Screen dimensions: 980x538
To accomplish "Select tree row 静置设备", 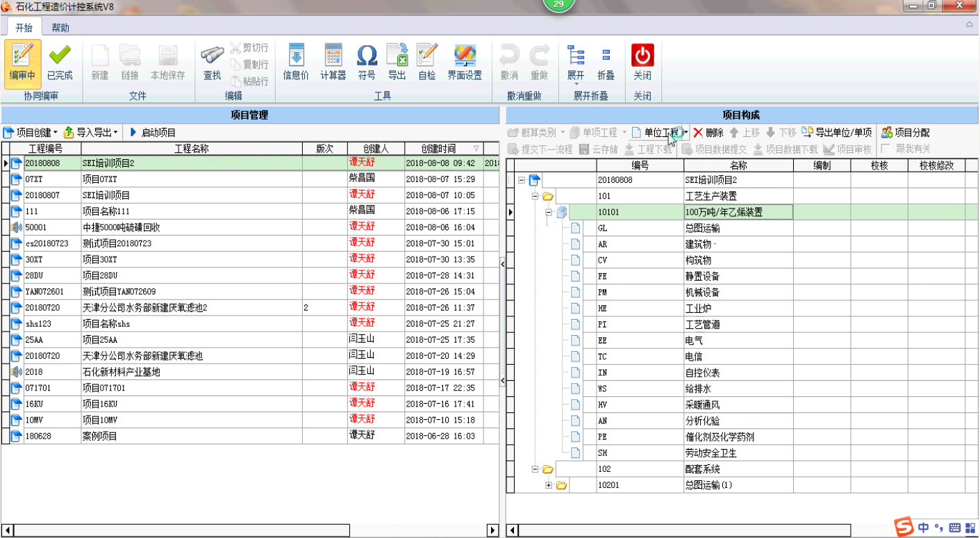I will pyautogui.click(x=742, y=276).
